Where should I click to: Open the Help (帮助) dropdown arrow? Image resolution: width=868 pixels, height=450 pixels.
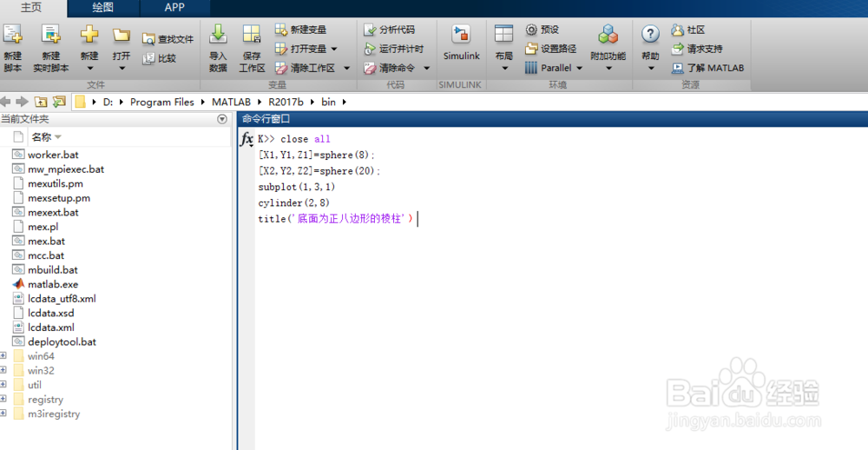pos(651,69)
